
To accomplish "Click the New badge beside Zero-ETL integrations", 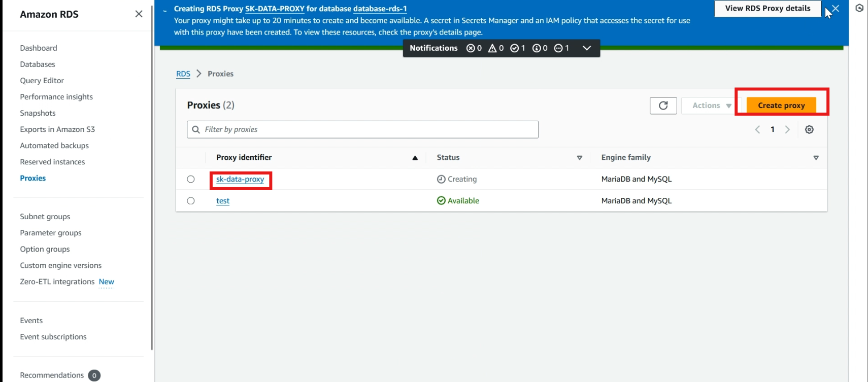I will [107, 282].
